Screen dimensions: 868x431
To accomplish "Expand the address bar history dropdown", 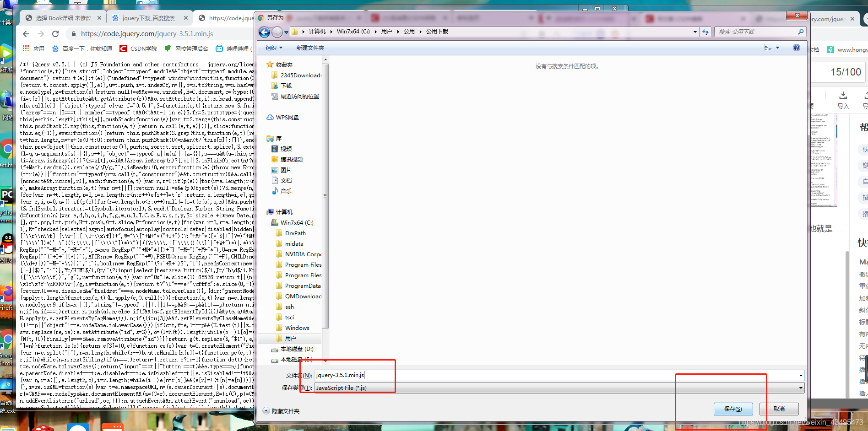I will click(x=695, y=32).
